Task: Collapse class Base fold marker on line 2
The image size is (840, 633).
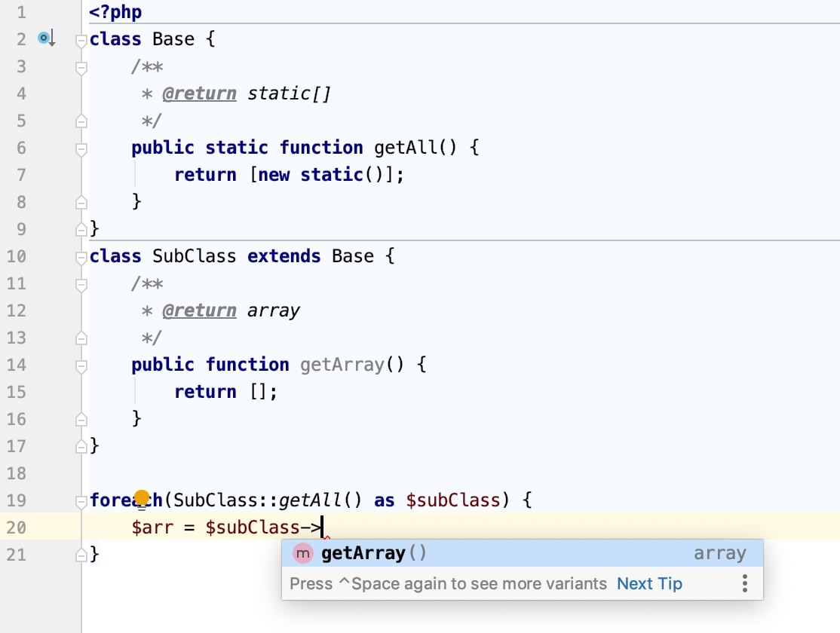Action: pyautogui.click(x=81, y=41)
